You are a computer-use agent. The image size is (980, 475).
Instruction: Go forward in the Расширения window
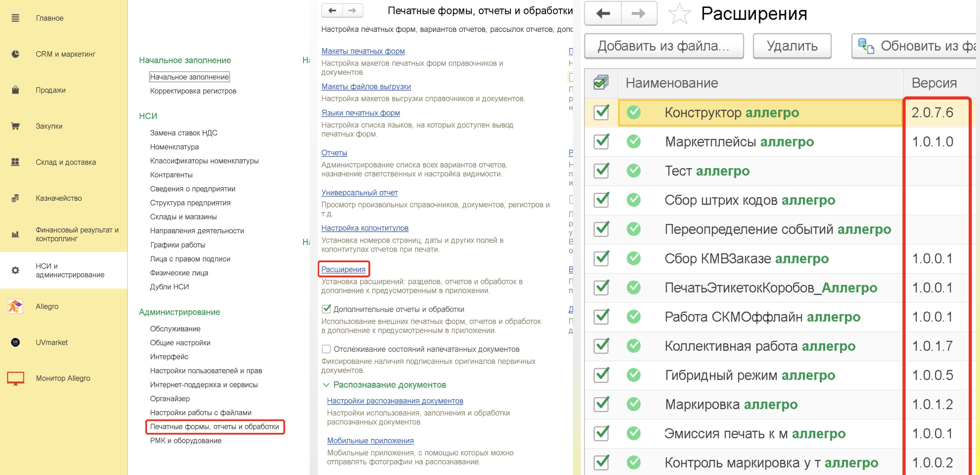coord(639,14)
